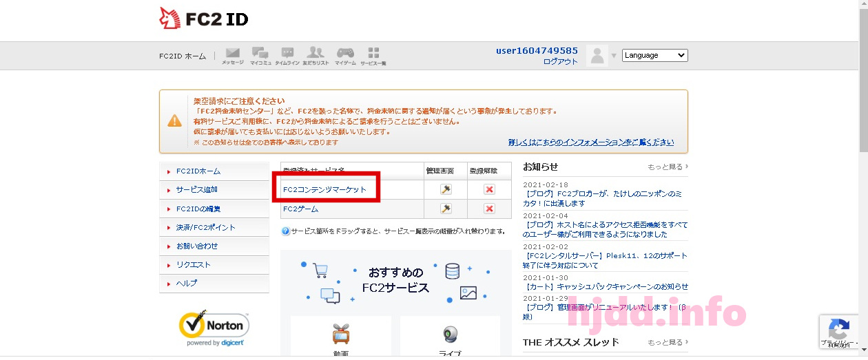The width and height of the screenshot is (868, 360).
Task: Open the ライブ webcam service card
Action: click(450, 337)
